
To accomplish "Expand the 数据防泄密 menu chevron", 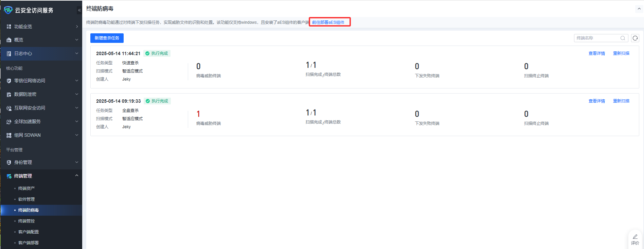I will click(76, 94).
